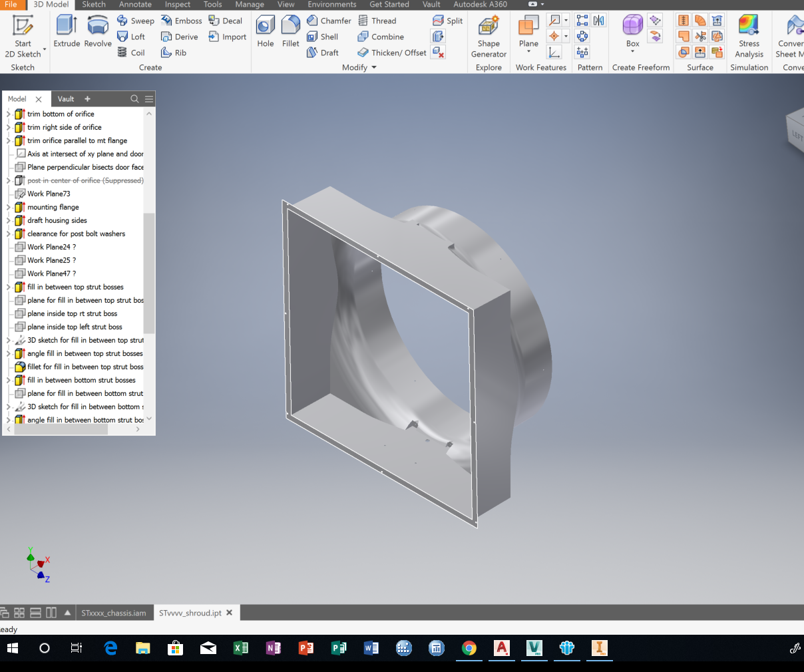Add a new browser panel tab
804x672 pixels.
[87, 98]
